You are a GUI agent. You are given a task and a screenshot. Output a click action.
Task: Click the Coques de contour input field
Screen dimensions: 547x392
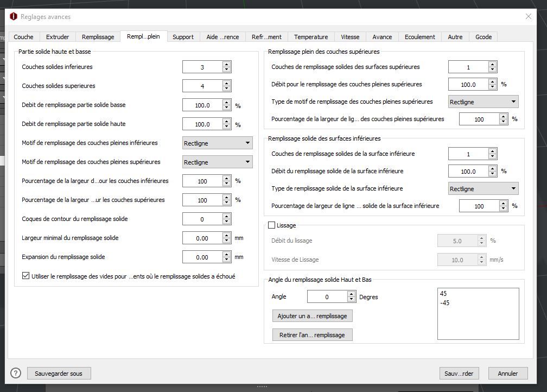tap(202, 219)
